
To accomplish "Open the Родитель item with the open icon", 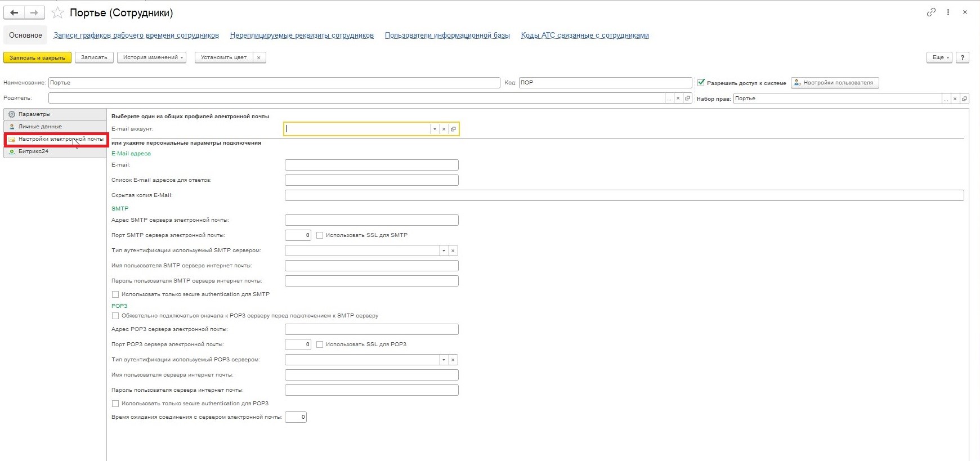I will coord(687,99).
